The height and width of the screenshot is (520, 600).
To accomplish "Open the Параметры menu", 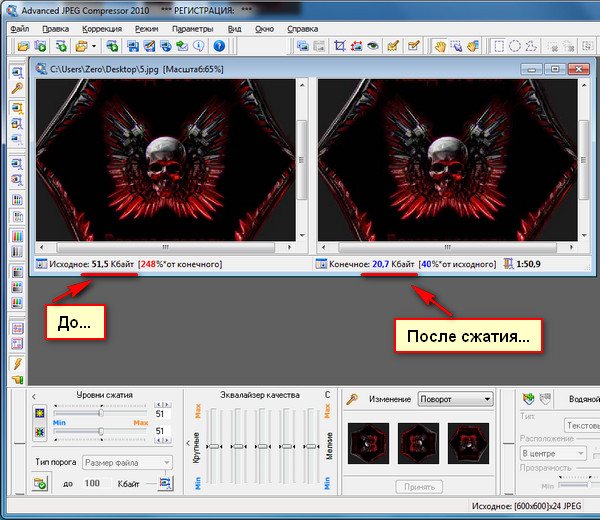I will click(x=192, y=29).
